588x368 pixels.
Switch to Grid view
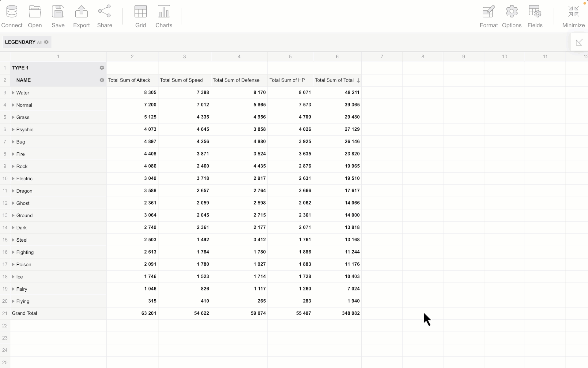pyautogui.click(x=141, y=17)
